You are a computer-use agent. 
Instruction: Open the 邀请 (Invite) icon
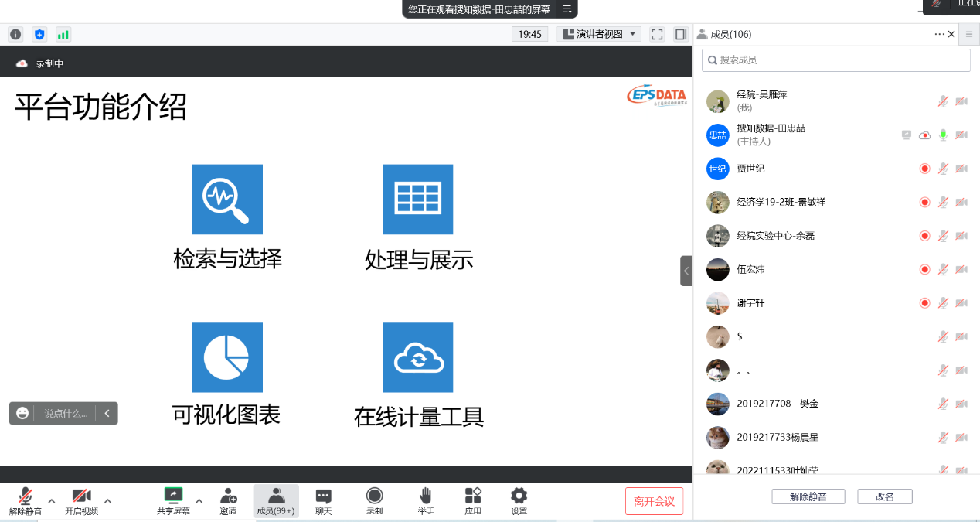228,500
